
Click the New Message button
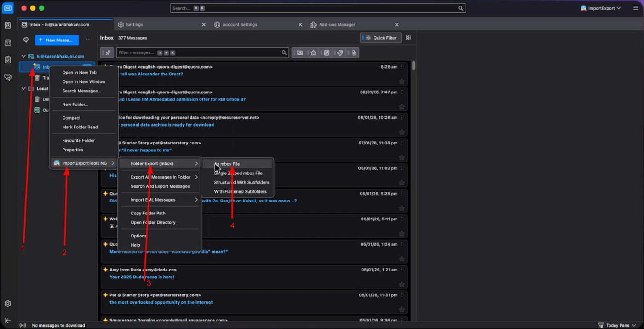click(57, 40)
